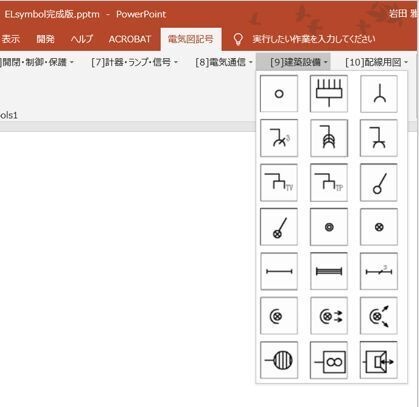Click the 実行したい作業を入力してください search box
The width and height of the screenshot is (419, 407).
314,39
